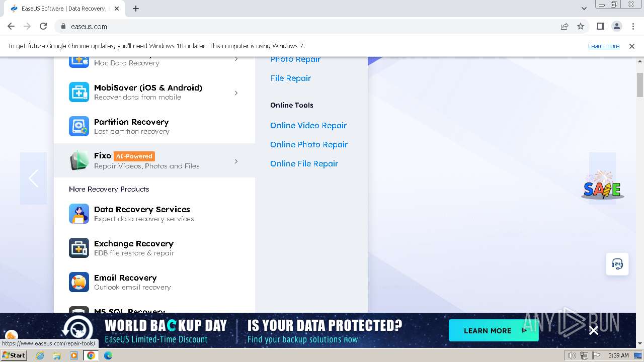Open the 24-hour live support chat icon
Image resolution: width=644 pixels, height=362 pixels.
617,264
